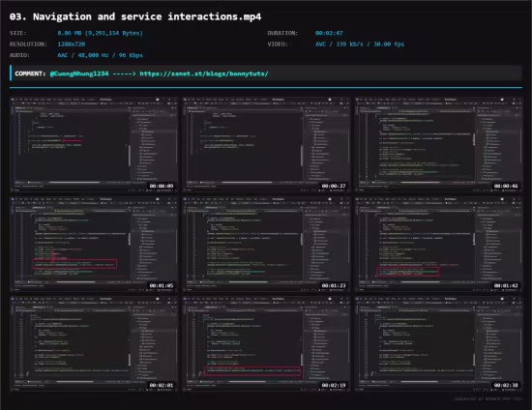This screenshot has height=410, width=532.
Task: Click the timestamp 00:01:23 overlay
Action: tap(334, 285)
